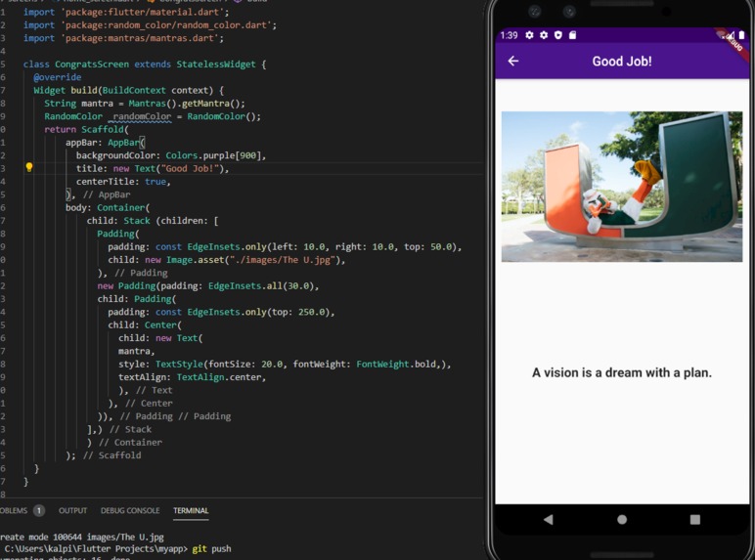Tap the Android home circle button
Screen dimensions: 755x560
622,519
